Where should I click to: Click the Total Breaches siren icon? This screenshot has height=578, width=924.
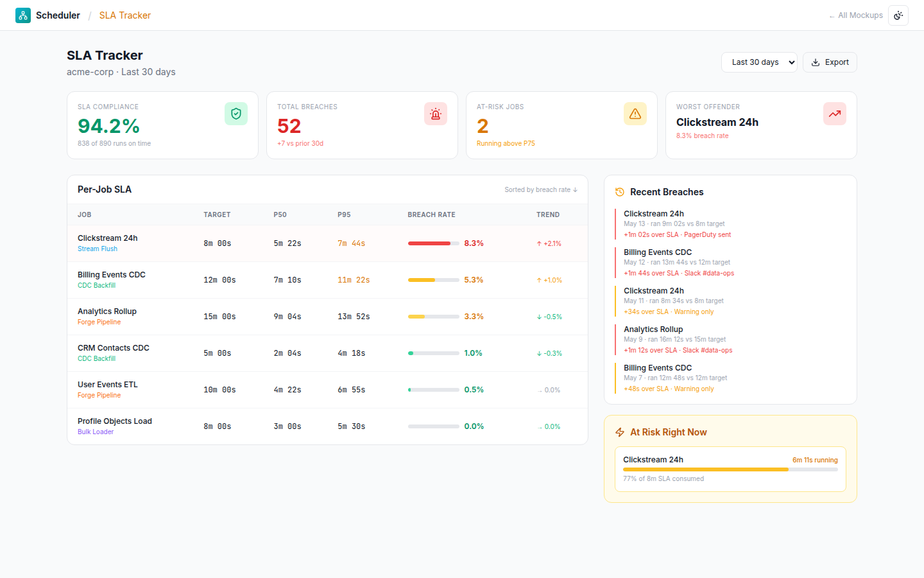436,114
